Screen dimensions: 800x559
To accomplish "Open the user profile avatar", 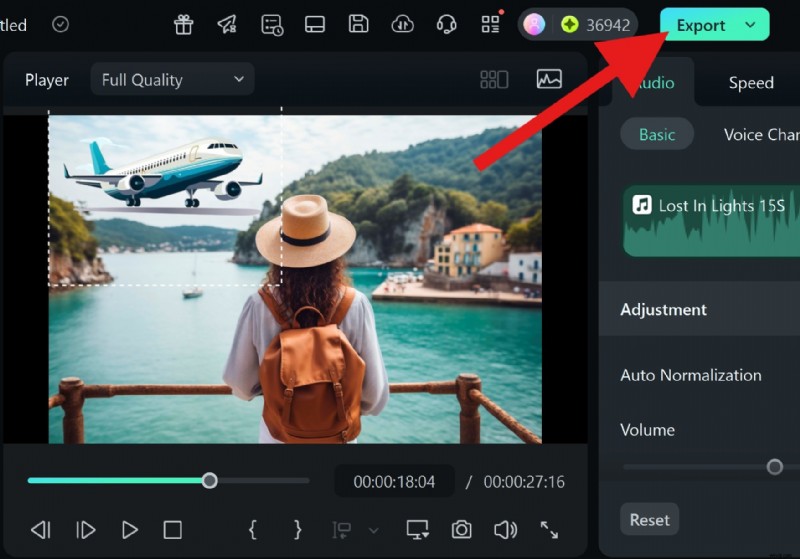I will pyautogui.click(x=534, y=24).
